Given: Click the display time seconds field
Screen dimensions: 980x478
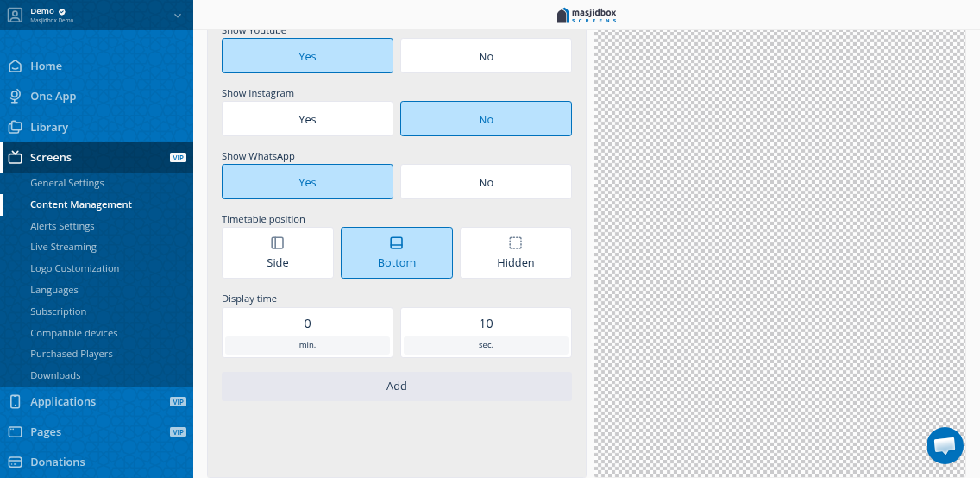Looking at the screenshot, I should (x=486, y=324).
